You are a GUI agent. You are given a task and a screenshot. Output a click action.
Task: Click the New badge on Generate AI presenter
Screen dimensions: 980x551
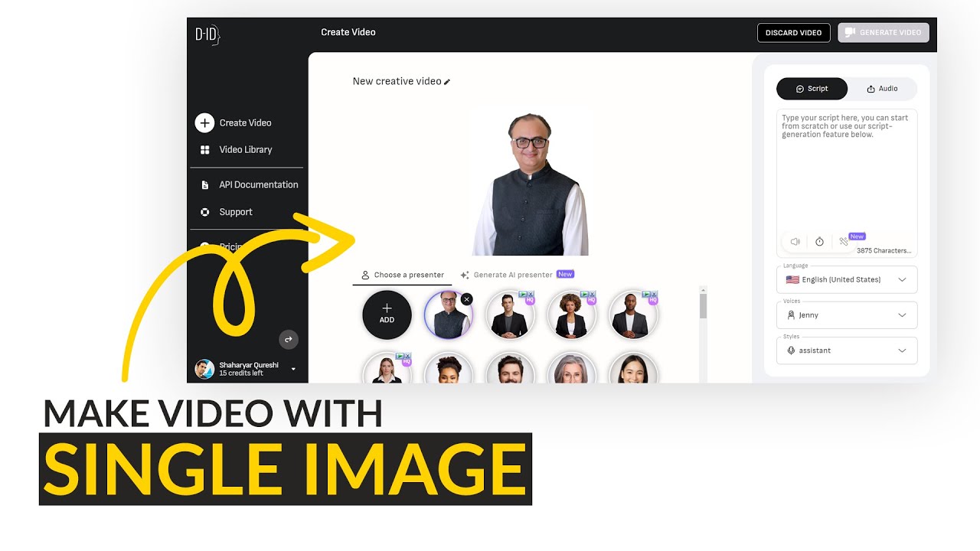coord(565,274)
